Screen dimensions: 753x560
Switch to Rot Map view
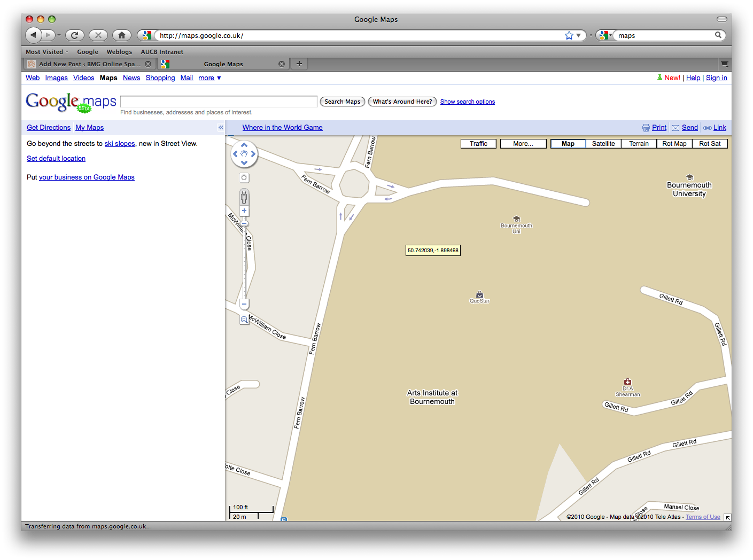pos(674,144)
